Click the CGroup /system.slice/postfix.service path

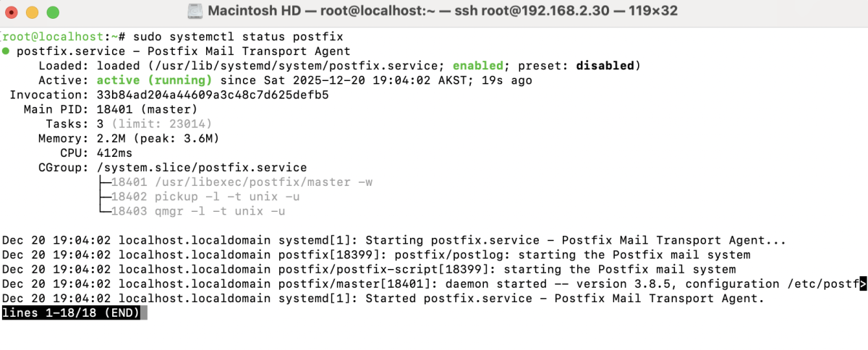[201, 168]
